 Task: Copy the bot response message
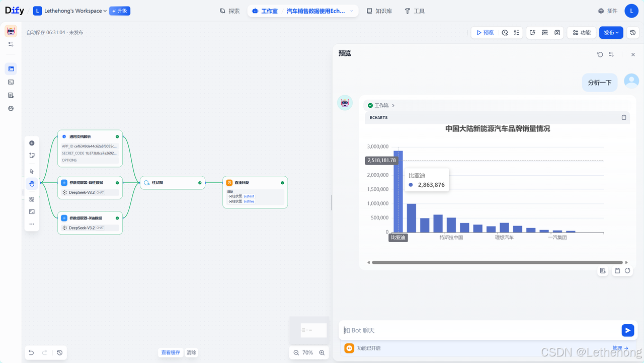[617, 271]
